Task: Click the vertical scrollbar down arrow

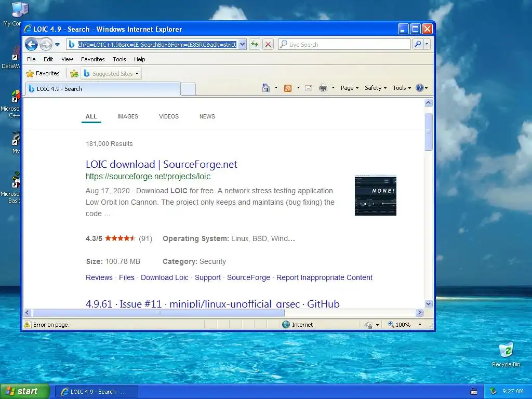Action: (x=428, y=303)
